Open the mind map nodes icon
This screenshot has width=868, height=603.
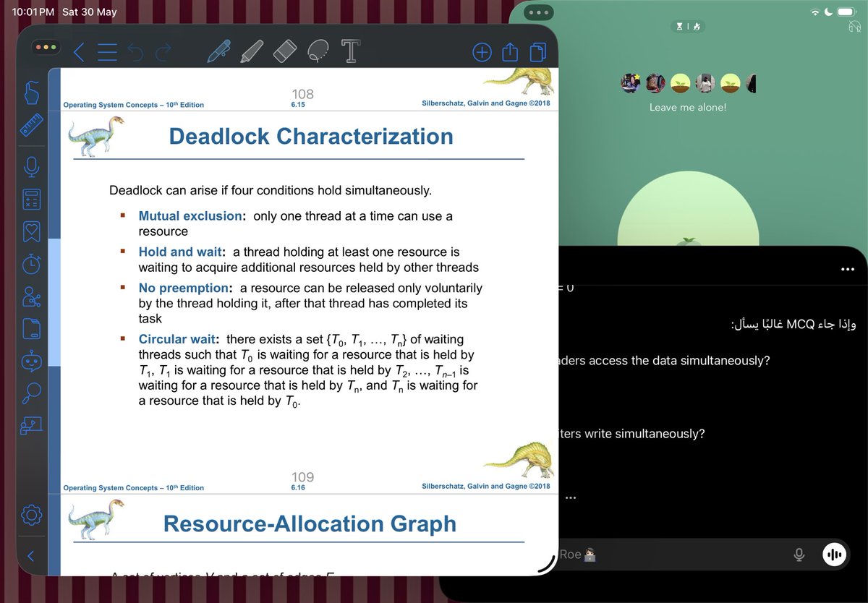click(x=31, y=296)
